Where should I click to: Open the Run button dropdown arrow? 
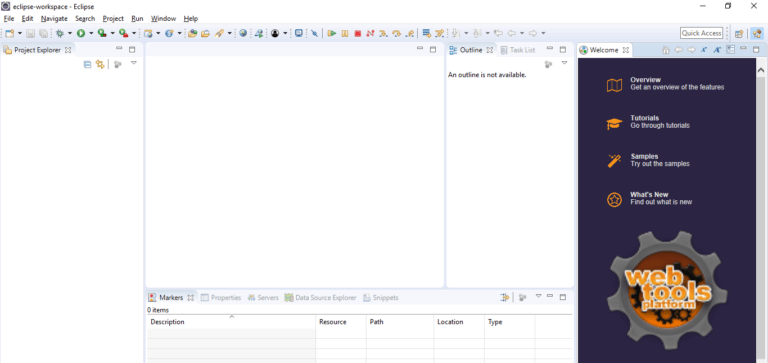tap(91, 33)
